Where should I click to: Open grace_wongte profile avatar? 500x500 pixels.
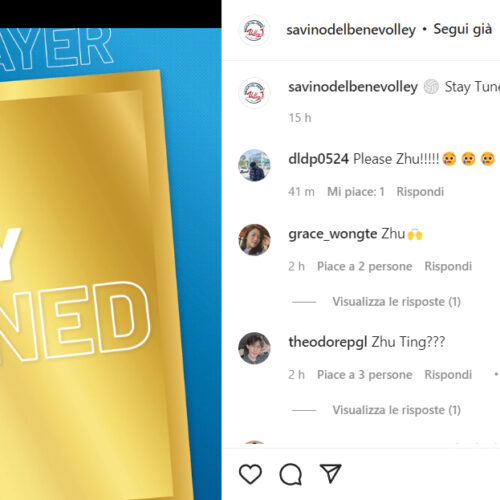pyautogui.click(x=254, y=240)
